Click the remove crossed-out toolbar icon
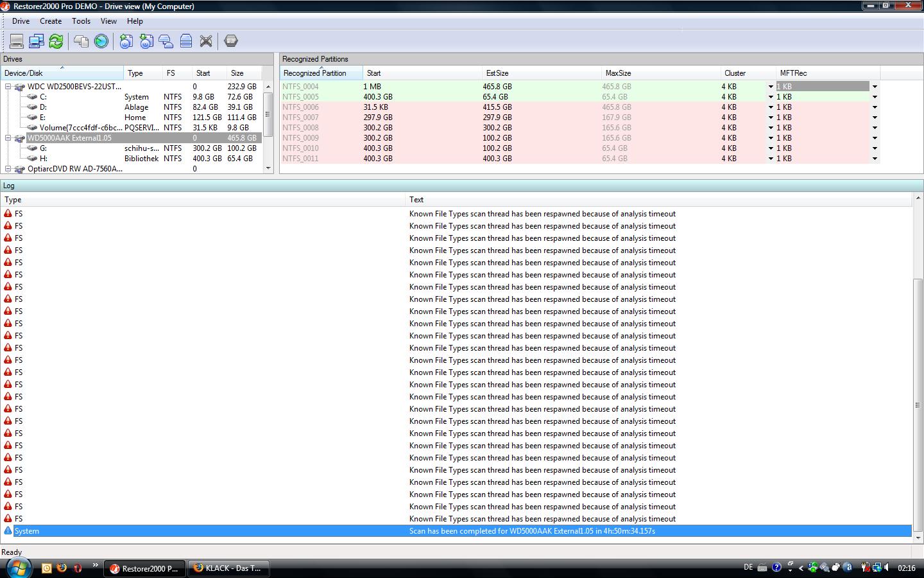 [206, 41]
